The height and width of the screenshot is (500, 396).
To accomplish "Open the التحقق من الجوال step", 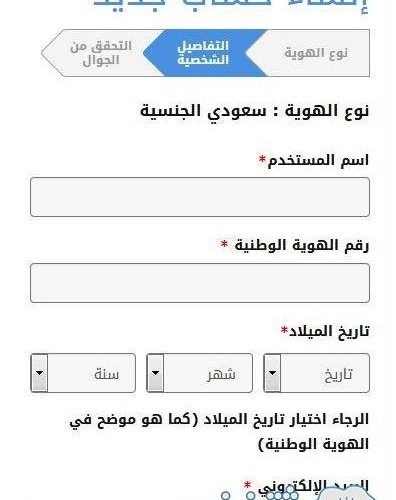I will point(101,53).
